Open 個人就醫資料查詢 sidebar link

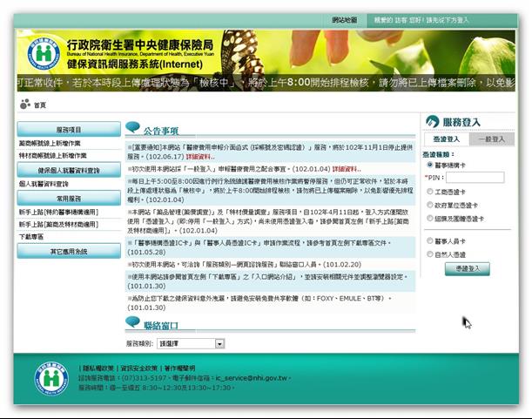coord(44,185)
